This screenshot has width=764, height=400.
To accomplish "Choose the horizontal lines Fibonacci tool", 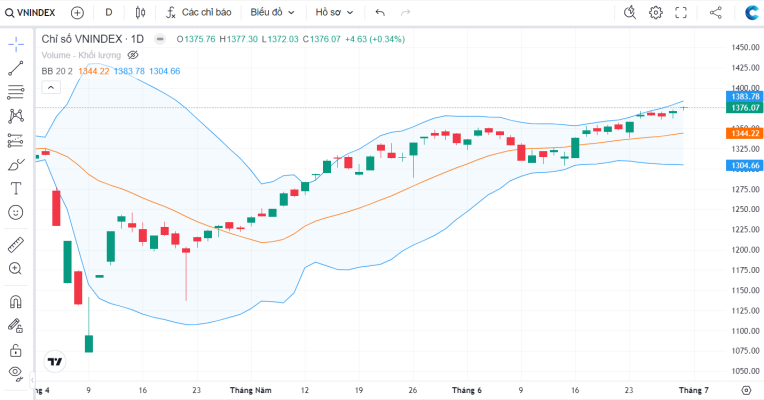I will (x=16, y=92).
